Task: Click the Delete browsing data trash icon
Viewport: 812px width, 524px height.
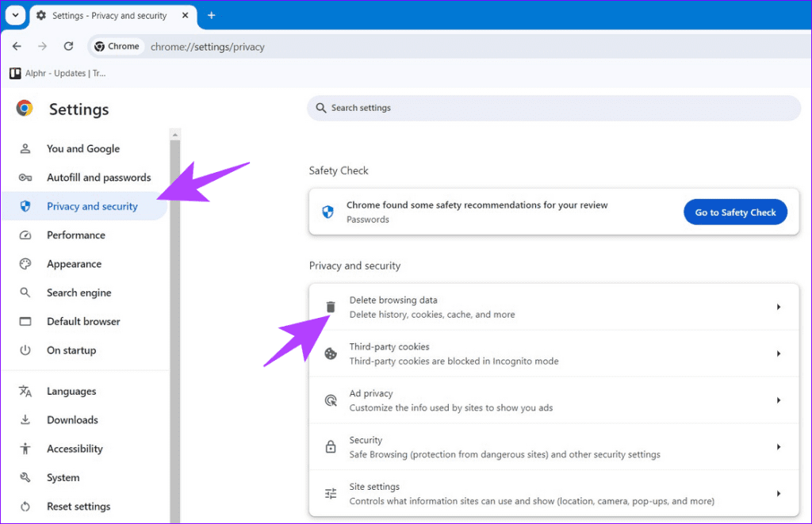Action: 330,306
